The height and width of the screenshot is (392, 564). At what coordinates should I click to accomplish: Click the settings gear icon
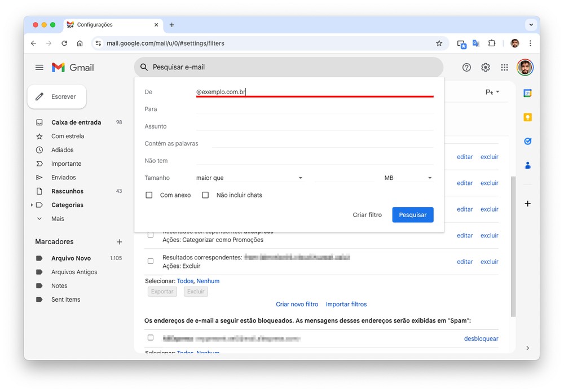486,67
